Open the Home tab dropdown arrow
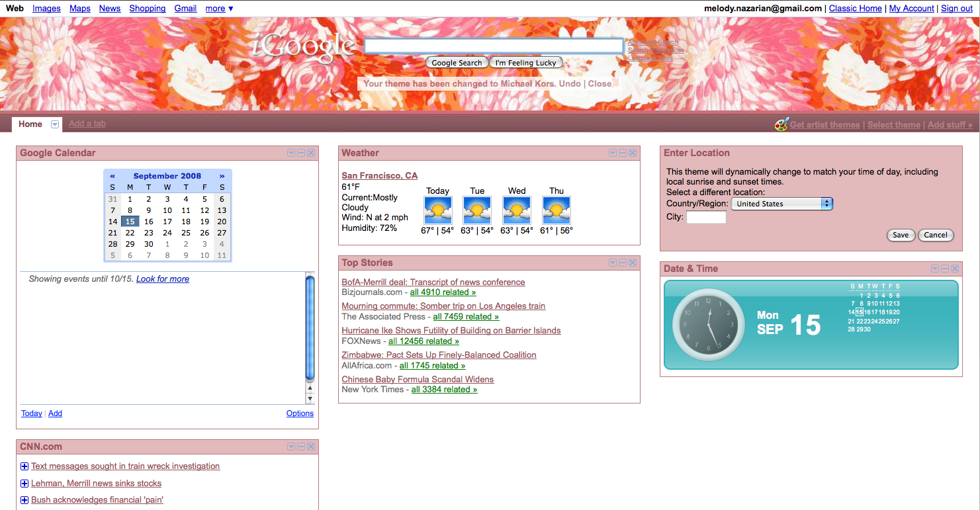Viewport: 980px width, 510px height. tap(55, 124)
